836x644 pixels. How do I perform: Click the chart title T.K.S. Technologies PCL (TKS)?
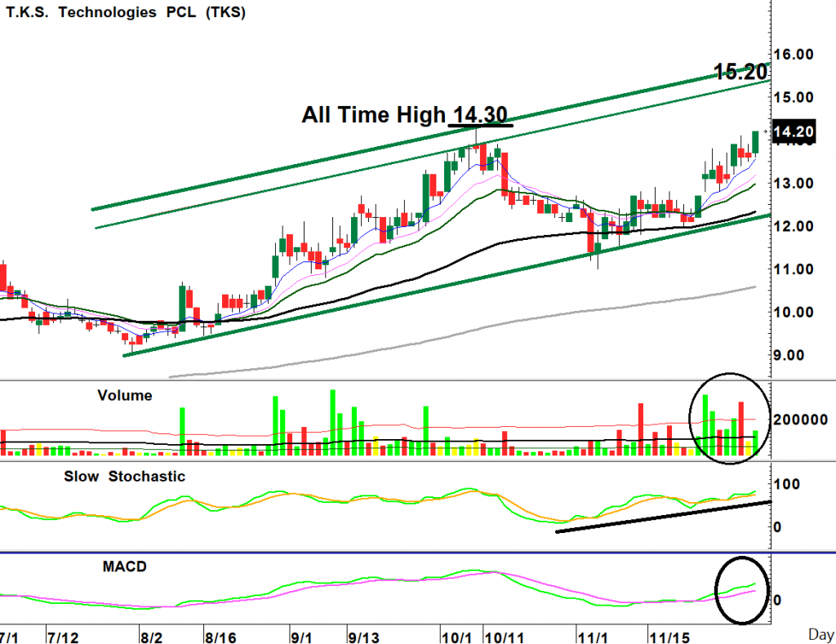pyautogui.click(x=126, y=11)
